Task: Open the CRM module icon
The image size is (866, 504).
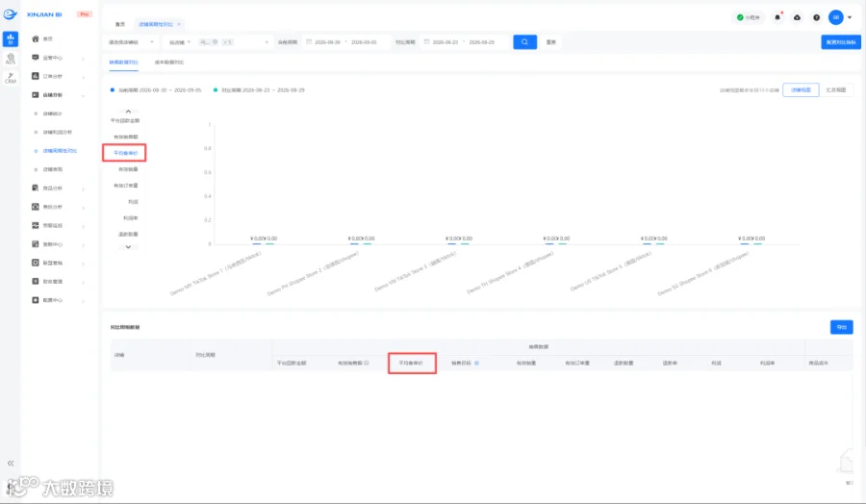Action: pyautogui.click(x=10, y=78)
